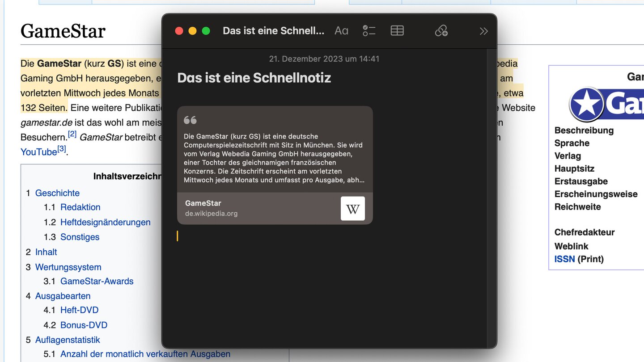Viewport: 644px width, 362px height.
Task: Click the quotation mark icon in card
Action: (190, 120)
